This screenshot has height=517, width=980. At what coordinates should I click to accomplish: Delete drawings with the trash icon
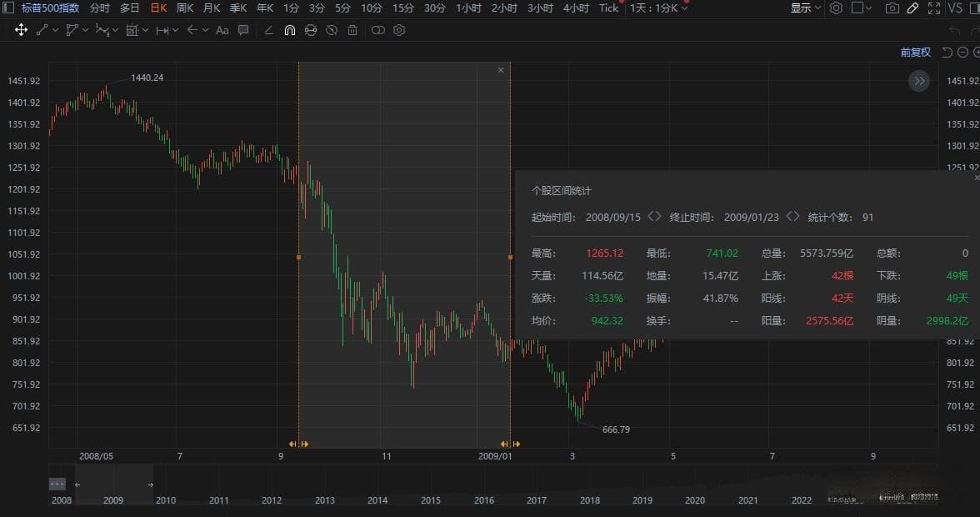(352, 30)
